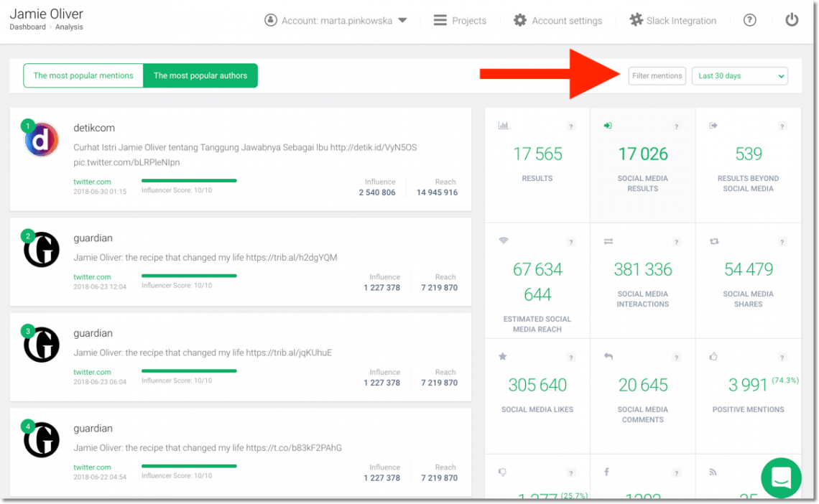Click the "539" results beyond social media value

(749, 154)
